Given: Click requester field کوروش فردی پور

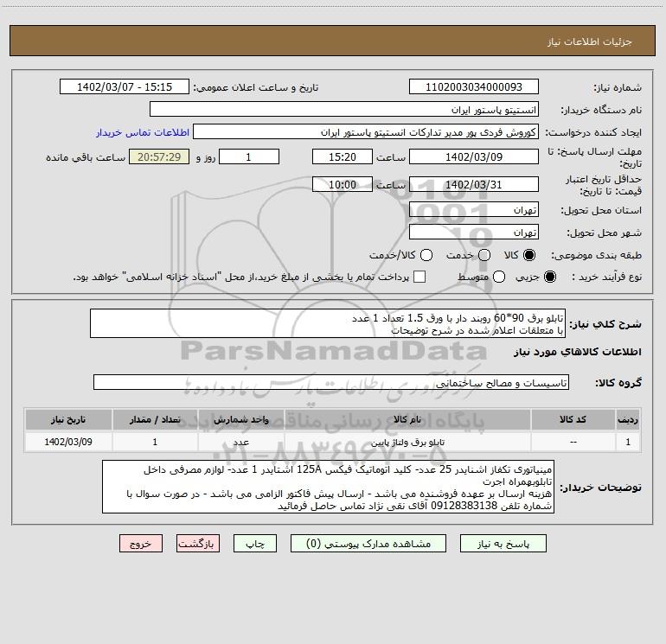Looking at the screenshot, I should pos(366,131).
